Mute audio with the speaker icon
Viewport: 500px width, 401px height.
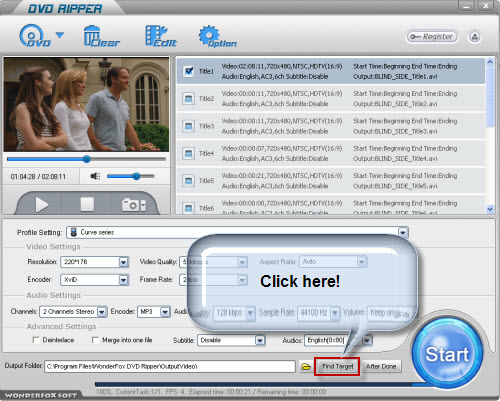(x=95, y=176)
